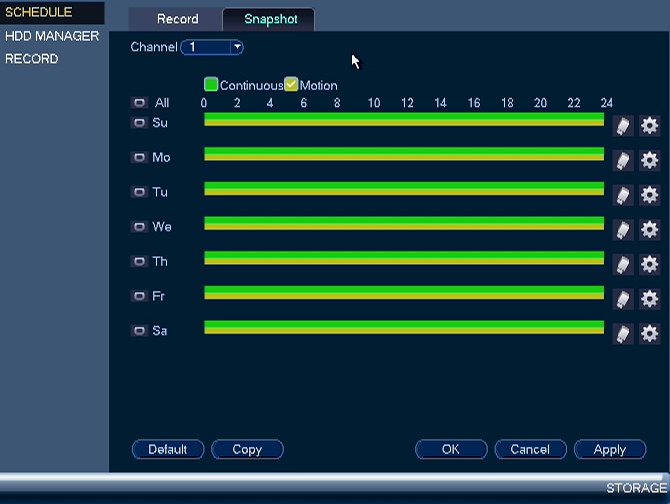Select the eraser icon for Thursday row
The height and width of the screenshot is (504, 670).
[x=623, y=264]
